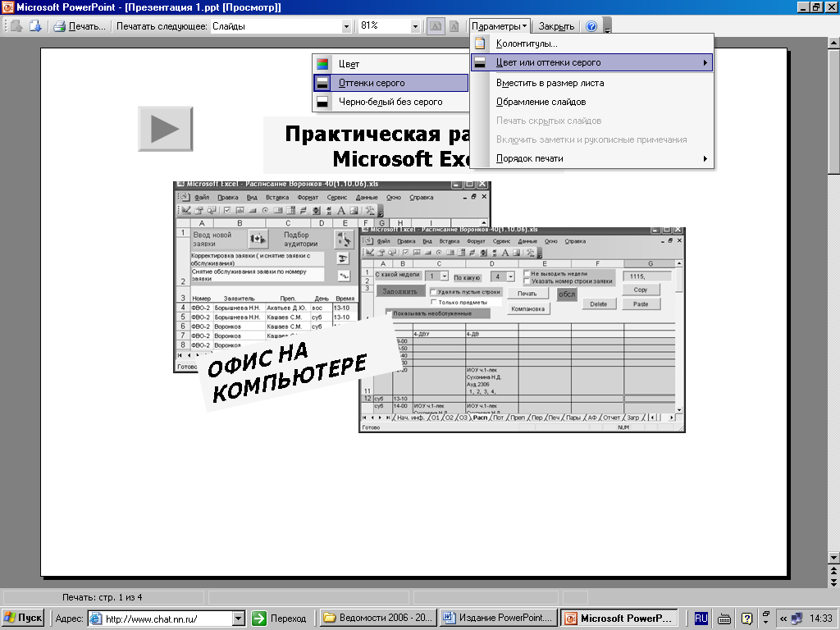Select Цвет или оттенки серого submenu
The image size is (840, 630).
pos(592,62)
